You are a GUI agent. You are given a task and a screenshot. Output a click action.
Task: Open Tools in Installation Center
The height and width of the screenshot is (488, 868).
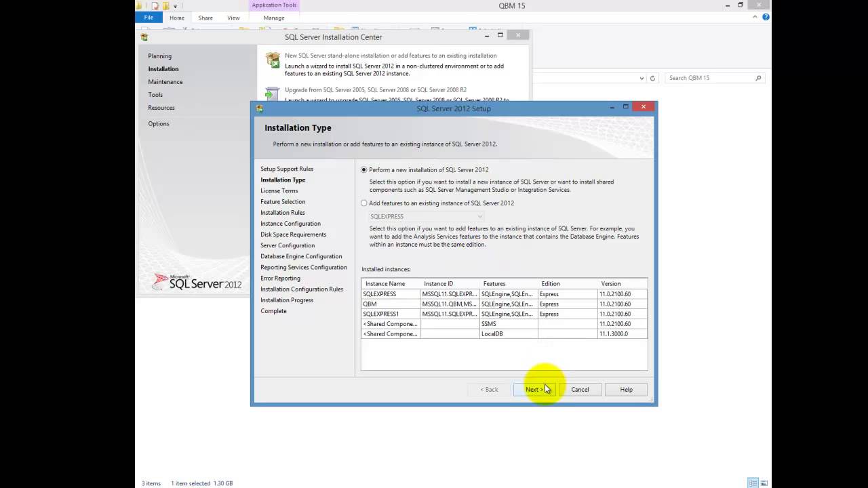coord(155,95)
